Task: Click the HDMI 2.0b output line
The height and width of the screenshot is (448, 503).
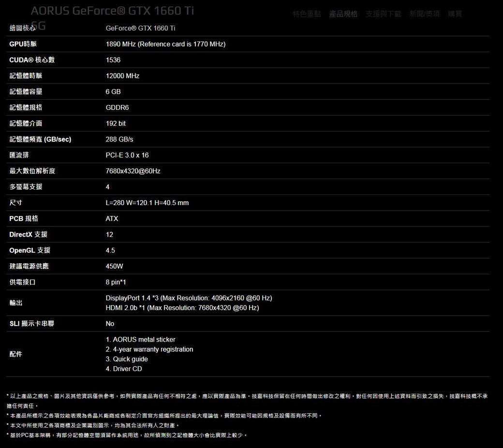Action: pyautogui.click(x=182, y=308)
